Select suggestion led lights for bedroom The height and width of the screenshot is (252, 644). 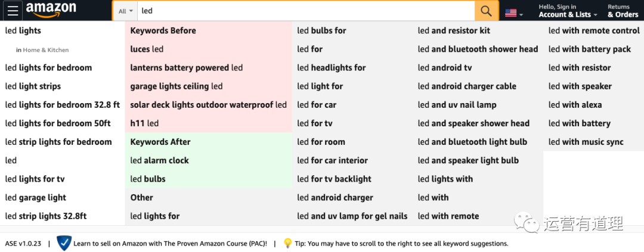tap(48, 67)
